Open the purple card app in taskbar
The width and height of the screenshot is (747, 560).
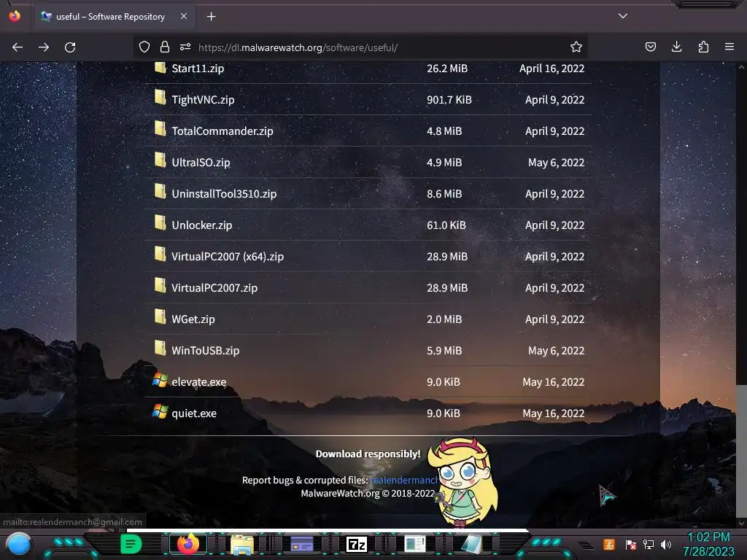(x=301, y=544)
